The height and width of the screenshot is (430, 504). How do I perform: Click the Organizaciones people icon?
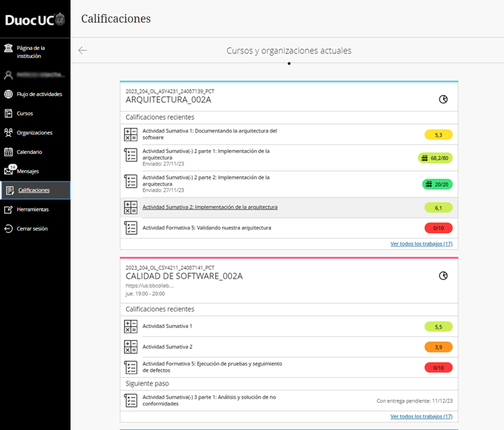(8, 133)
